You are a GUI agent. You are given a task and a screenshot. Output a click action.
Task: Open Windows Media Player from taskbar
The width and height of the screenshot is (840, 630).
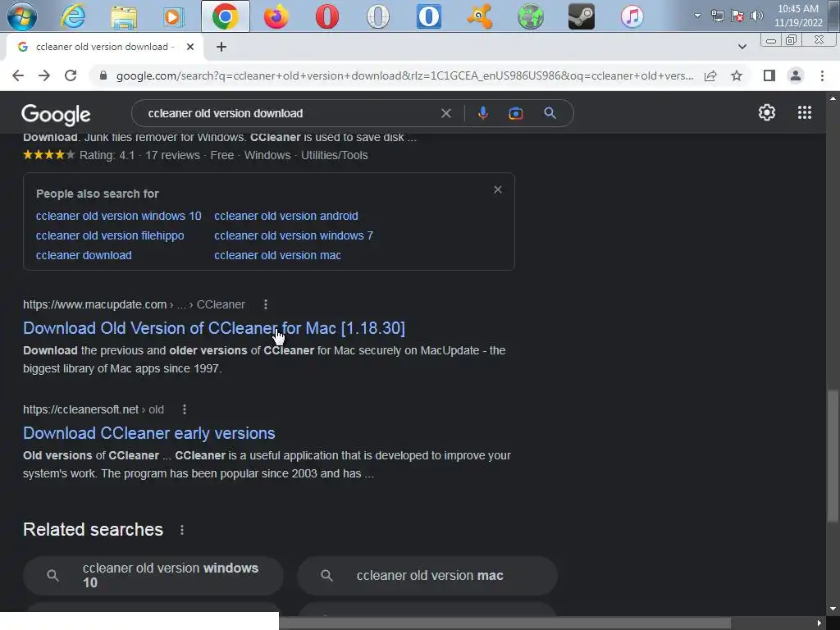click(174, 16)
